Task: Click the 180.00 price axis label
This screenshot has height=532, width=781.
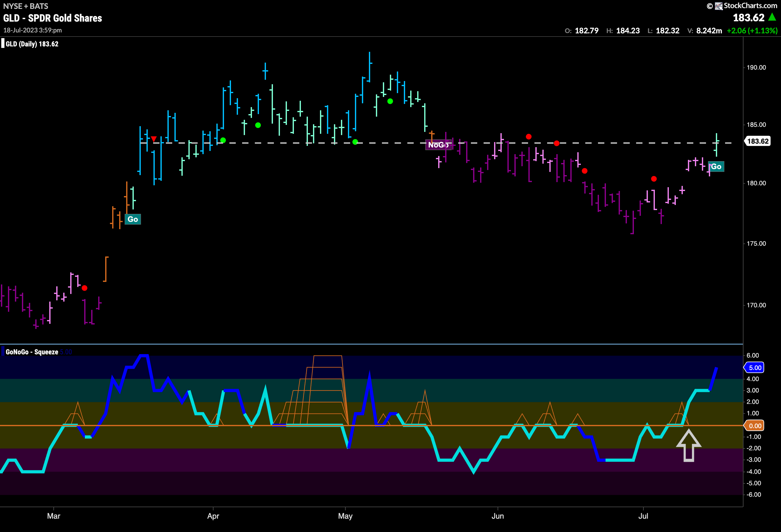Action: [756, 183]
